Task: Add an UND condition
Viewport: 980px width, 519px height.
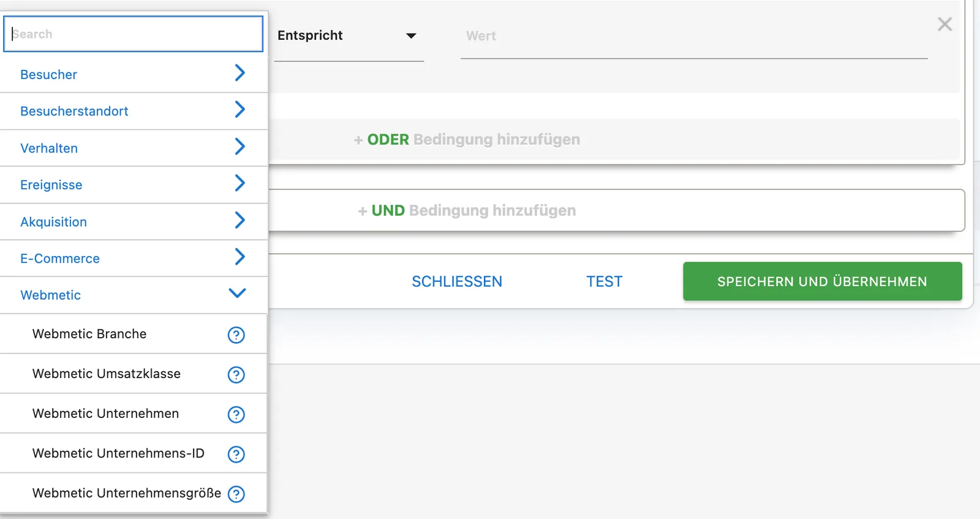Action: point(467,211)
